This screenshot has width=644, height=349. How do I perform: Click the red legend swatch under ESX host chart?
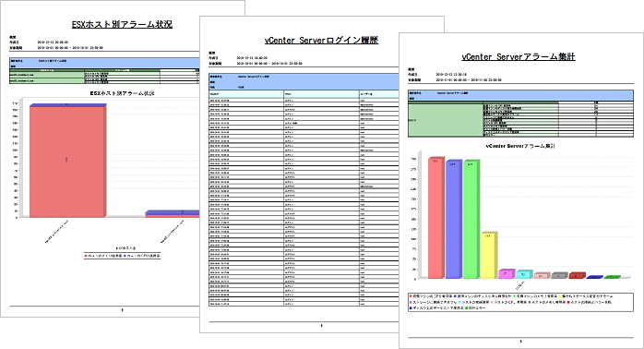point(86,256)
